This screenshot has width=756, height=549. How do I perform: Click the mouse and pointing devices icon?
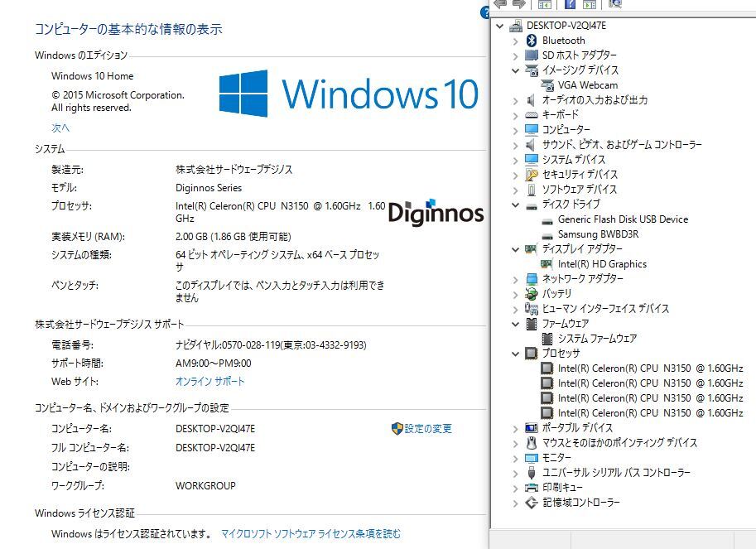(532, 442)
